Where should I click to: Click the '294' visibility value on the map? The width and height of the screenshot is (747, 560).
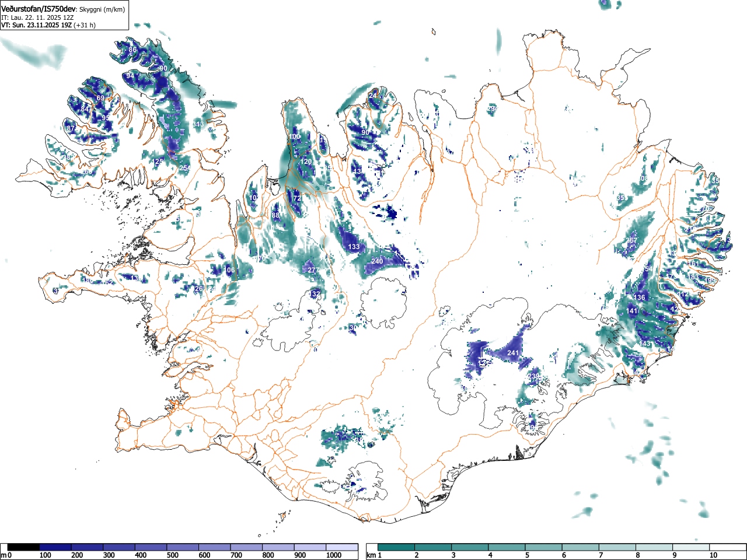[492, 109]
